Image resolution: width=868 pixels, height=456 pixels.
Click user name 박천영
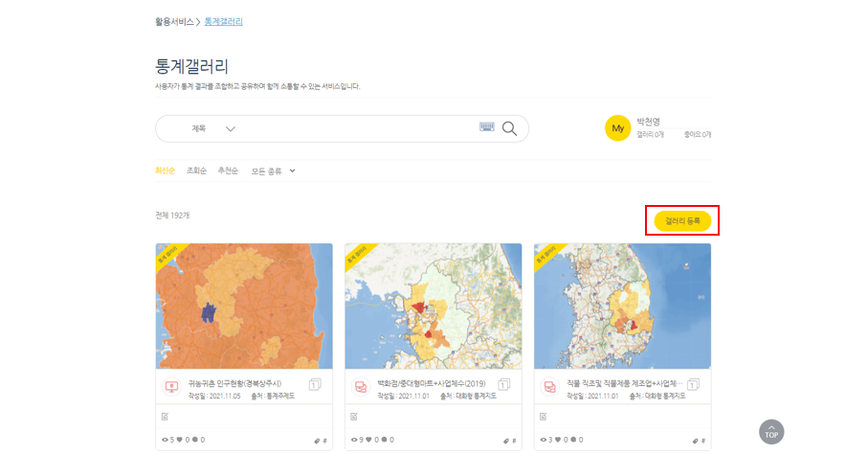648,122
